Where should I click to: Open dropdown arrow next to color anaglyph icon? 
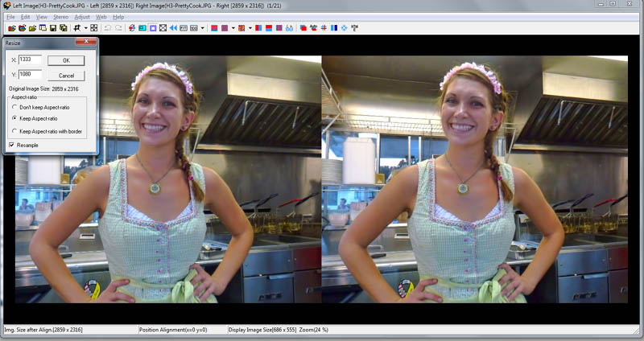click(250, 27)
